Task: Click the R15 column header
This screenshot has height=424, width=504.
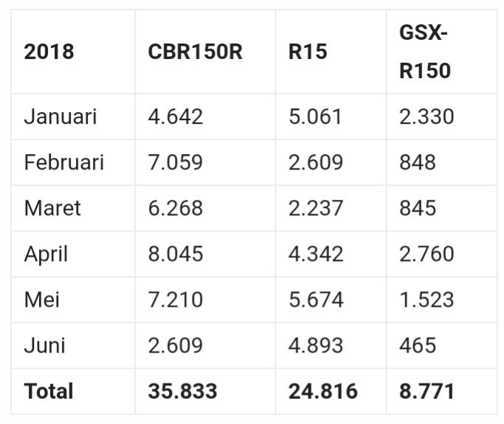Action: (308, 53)
